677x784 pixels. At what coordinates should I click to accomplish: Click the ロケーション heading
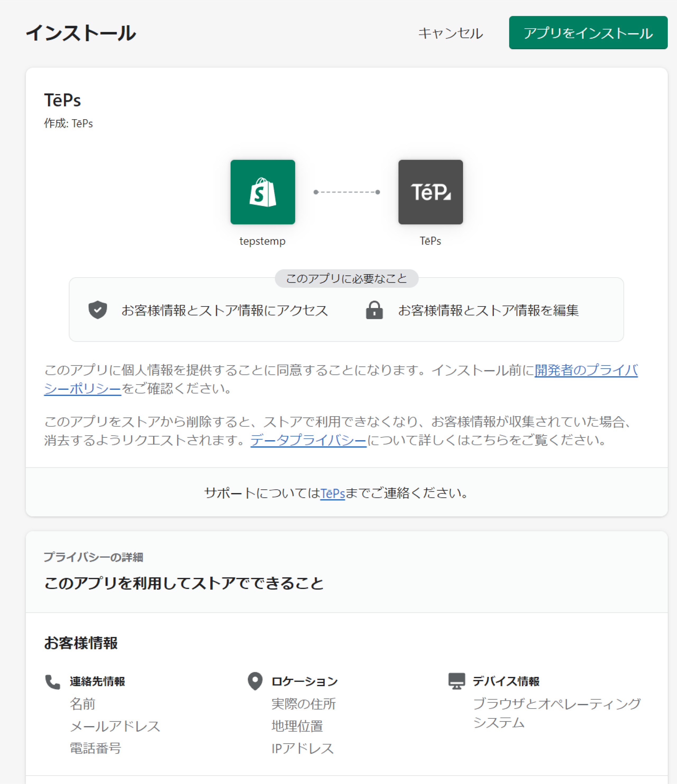coord(304,681)
